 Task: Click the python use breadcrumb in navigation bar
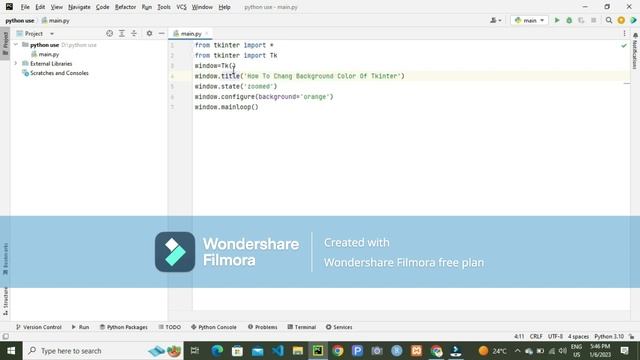point(20,20)
